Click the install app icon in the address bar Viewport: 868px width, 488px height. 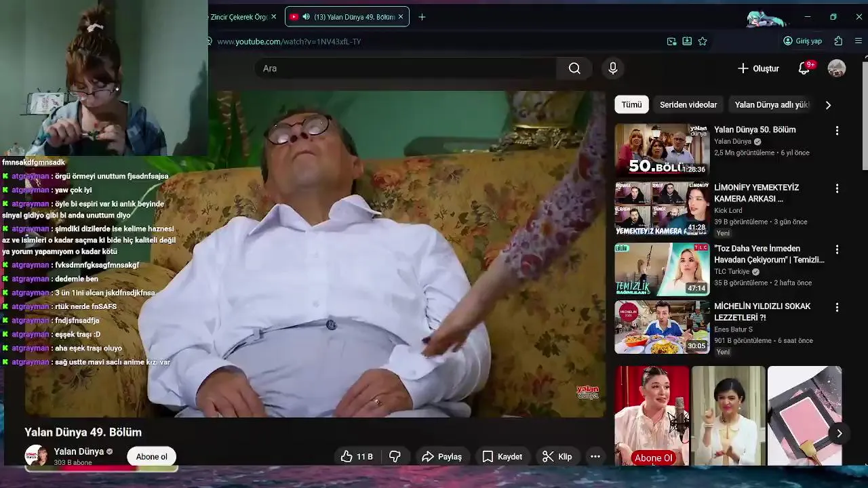[x=687, y=41]
